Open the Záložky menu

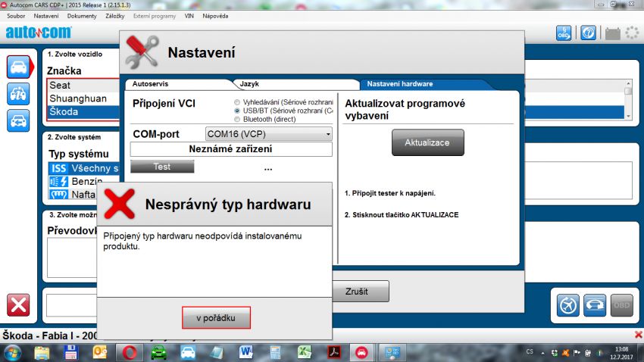115,16
